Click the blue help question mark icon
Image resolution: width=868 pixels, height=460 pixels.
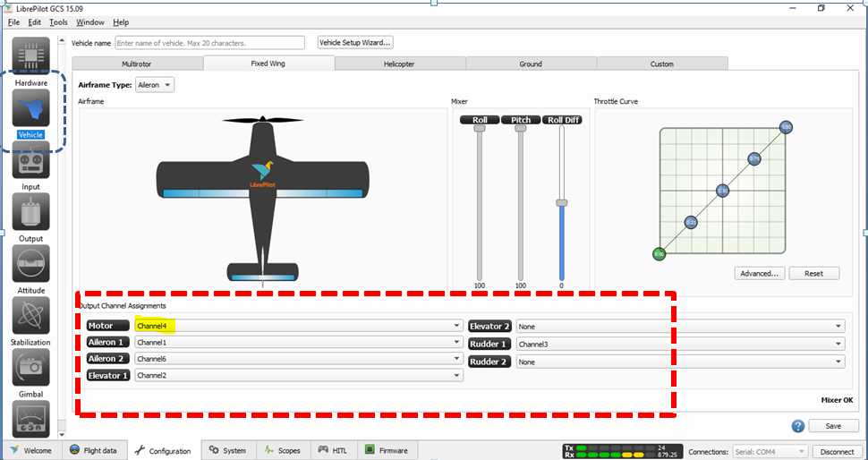coord(797,427)
